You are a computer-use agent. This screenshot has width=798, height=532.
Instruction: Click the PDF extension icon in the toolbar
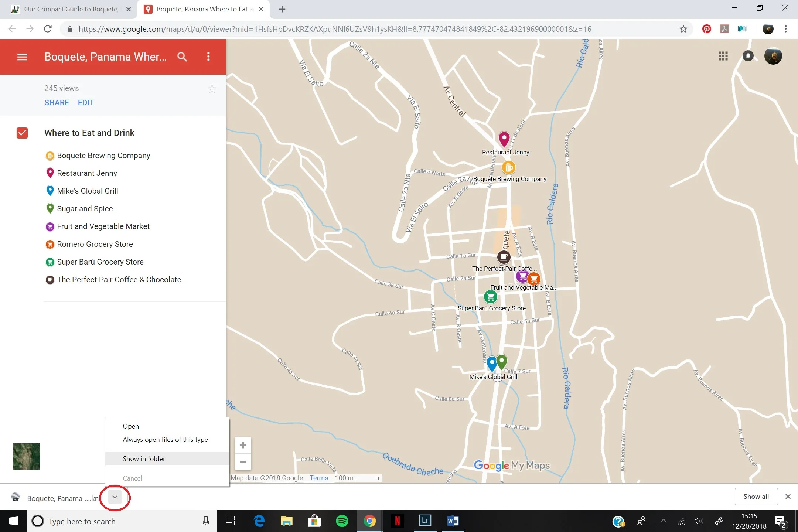click(x=724, y=29)
